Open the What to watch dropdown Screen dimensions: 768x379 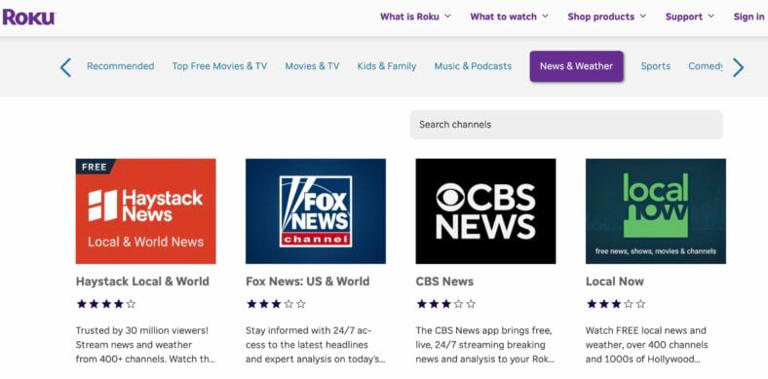(509, 17)
